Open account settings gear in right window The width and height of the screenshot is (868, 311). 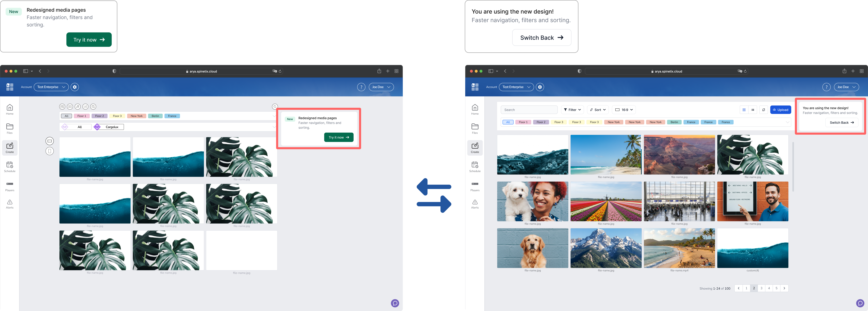pos(540,87)
